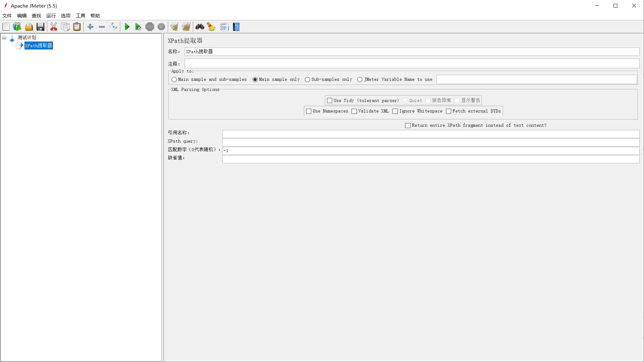Open JMeter Help

tap(236, 27)
